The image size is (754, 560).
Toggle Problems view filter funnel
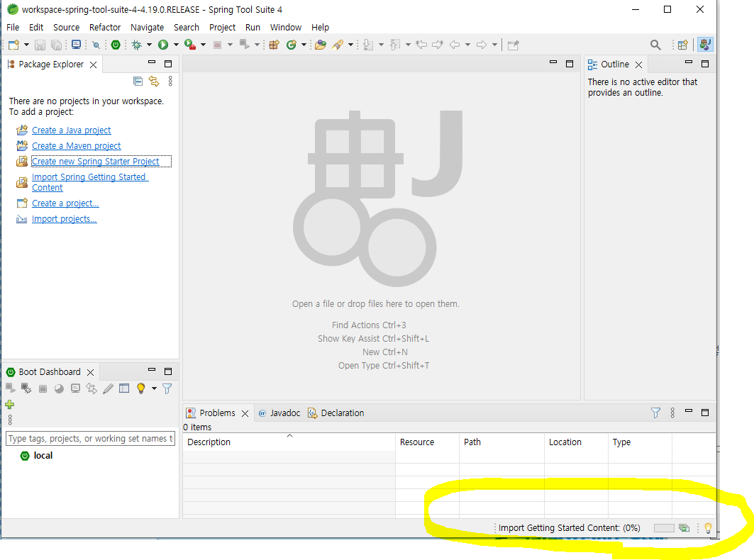click(x=655, y=413)
